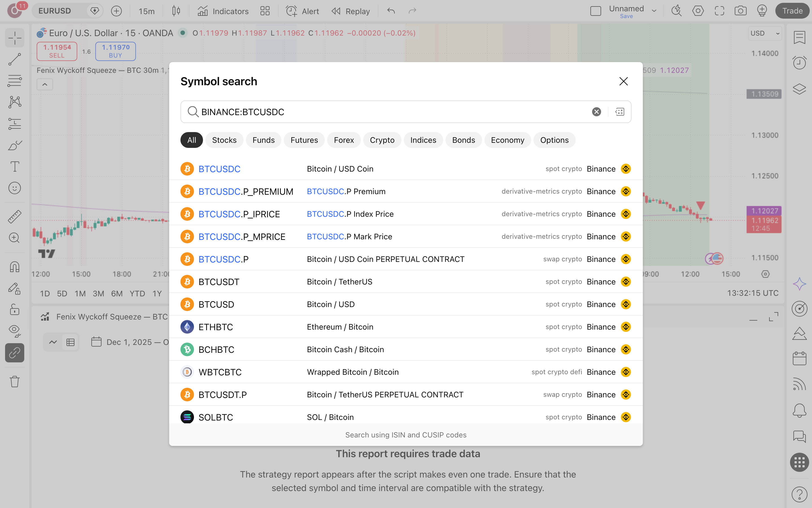This screenshot has height=508, width=812.
Task: Expand the Unnamed layout dropdown arrow
Action: tap(654, 11)
